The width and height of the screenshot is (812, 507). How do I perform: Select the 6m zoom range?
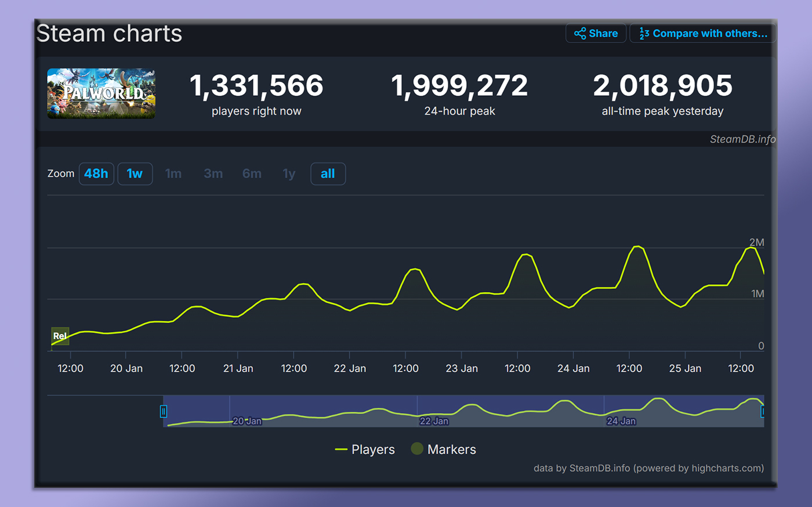point(252,174)
